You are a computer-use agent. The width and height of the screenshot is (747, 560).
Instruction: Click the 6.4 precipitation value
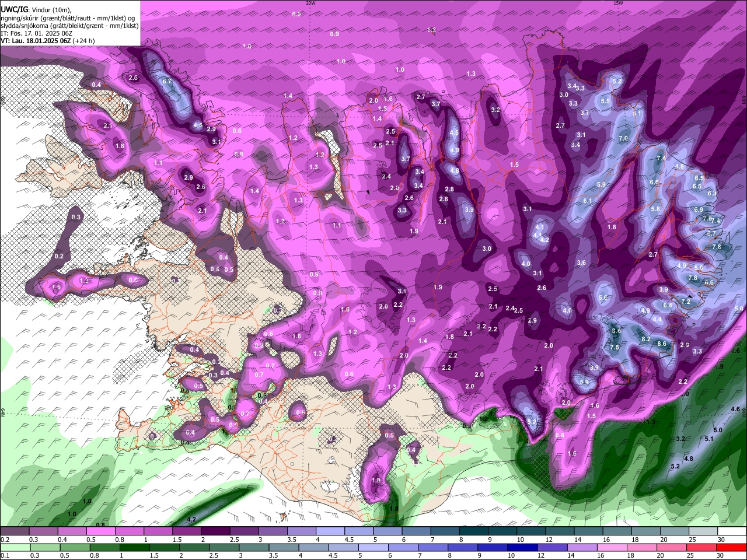pyautogui.click(x=668, y=305)
